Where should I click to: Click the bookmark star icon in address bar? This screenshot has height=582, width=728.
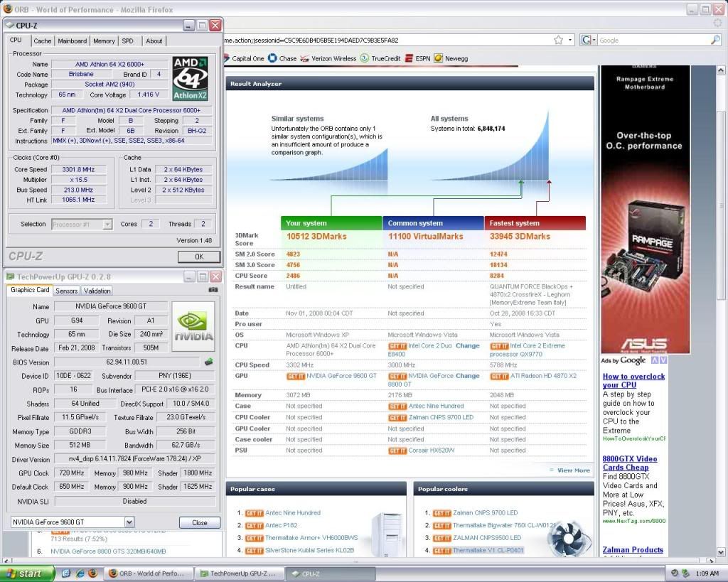[559, 40]
